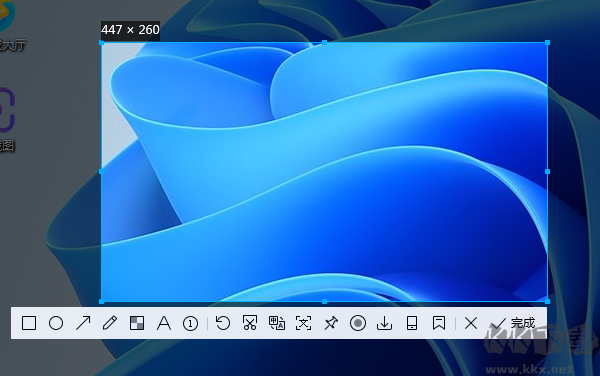Select the ellipse annotation tool

click(x=56, y=323)
